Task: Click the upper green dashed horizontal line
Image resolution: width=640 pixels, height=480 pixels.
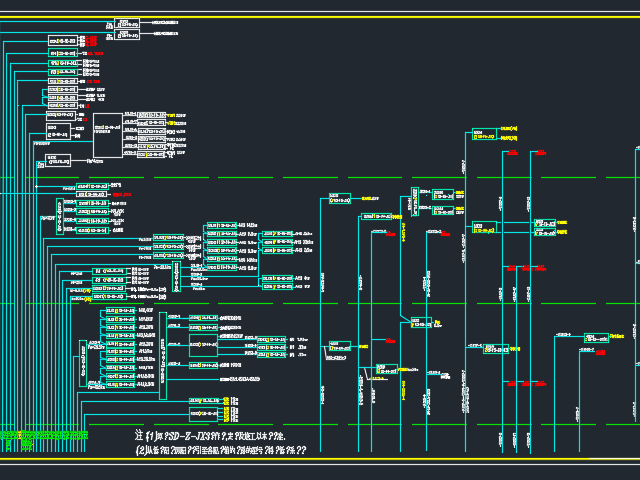Action: click(320, 178)
